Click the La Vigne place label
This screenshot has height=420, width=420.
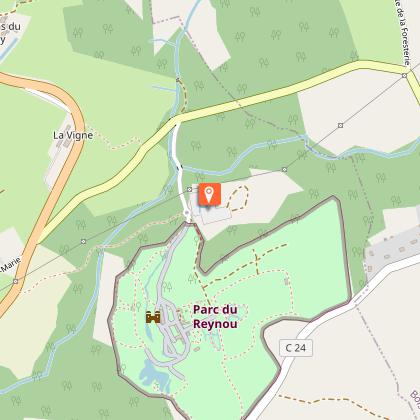73,135
